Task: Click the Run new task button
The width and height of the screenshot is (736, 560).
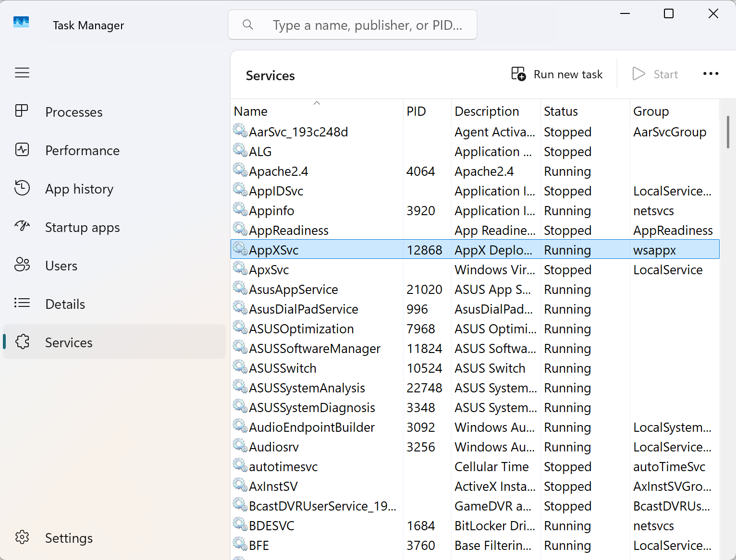Action: click(x=557, y=74)
